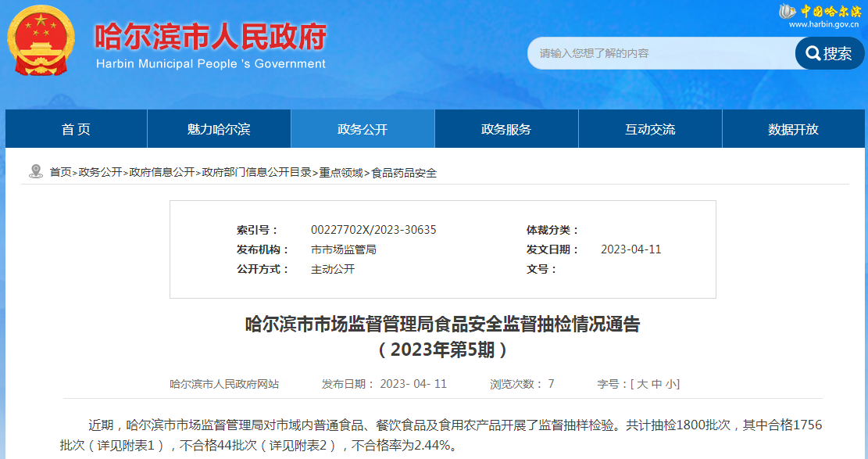
Task: Set font size to 中
Action: (656, 384)
